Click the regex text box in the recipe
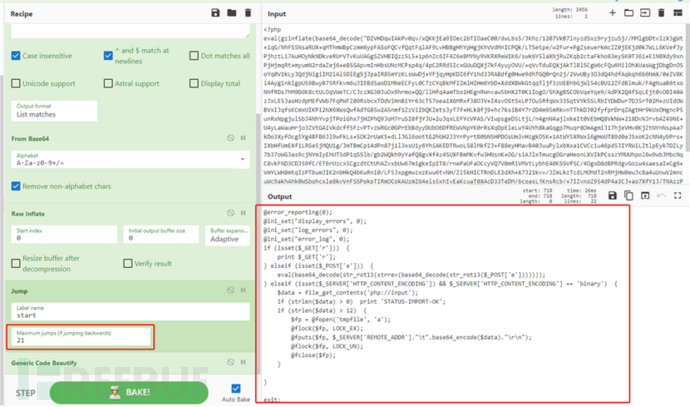The image size is (690, 407). (130, 31)
